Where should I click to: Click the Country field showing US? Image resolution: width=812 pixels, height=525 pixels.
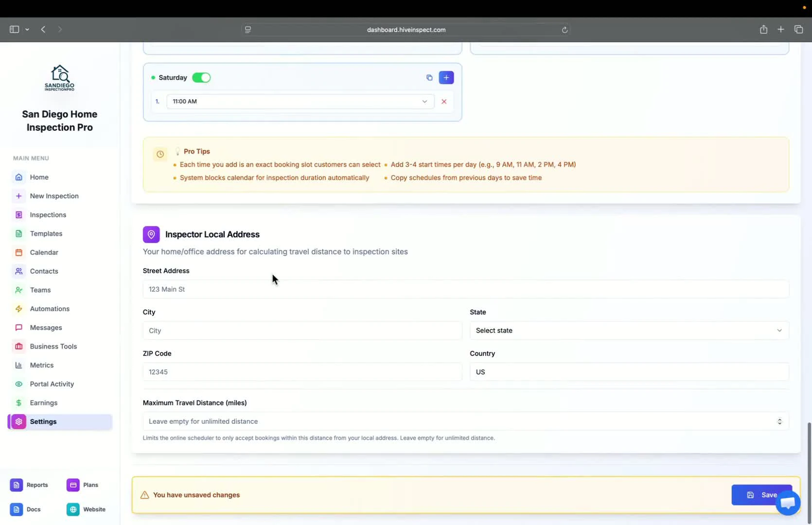[629, 372]
